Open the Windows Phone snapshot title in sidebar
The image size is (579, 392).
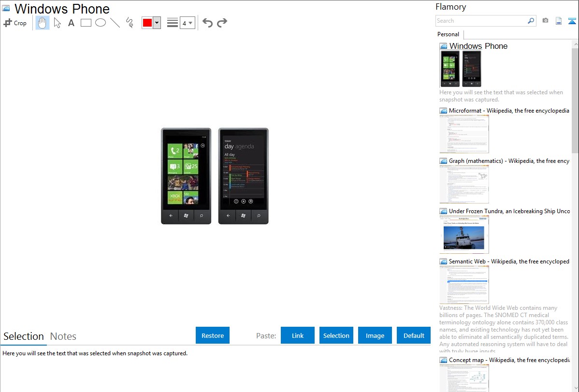478,46
